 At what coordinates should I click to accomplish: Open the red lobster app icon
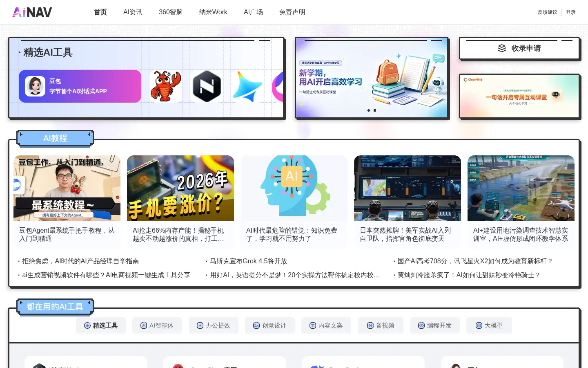(165, 86)
